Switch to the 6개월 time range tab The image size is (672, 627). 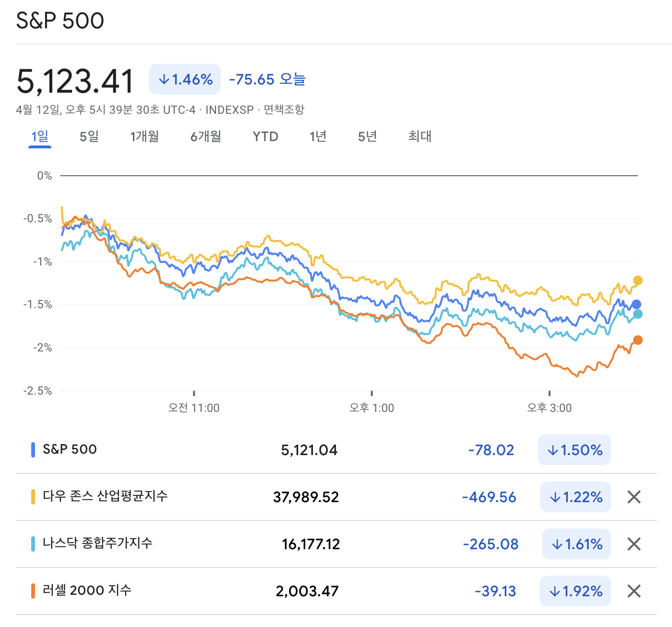(206, 136)
